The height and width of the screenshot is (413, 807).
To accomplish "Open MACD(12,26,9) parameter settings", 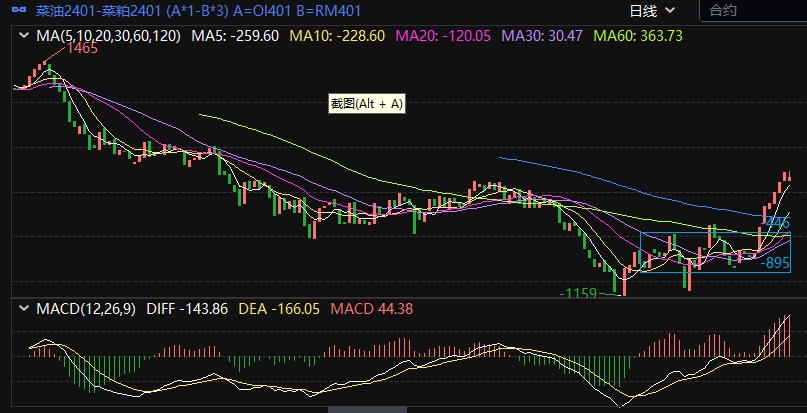I will tap(85, 309).
